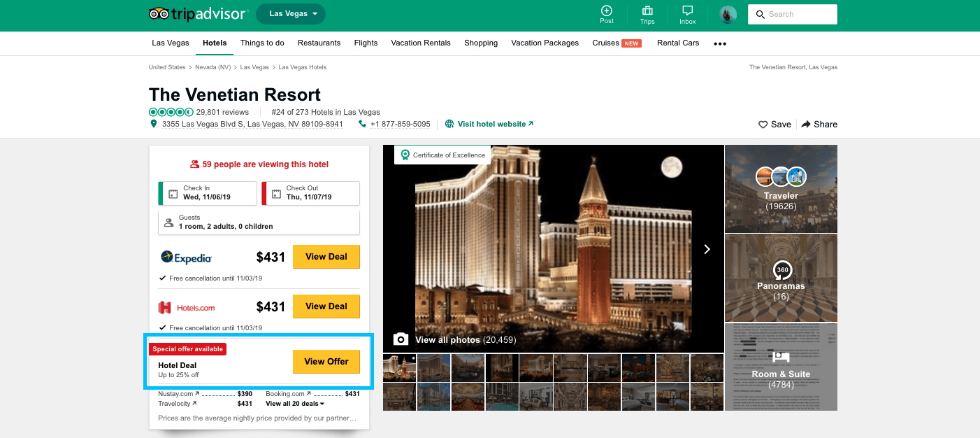Click the Travelocity $431 link
Viewport: 980px width, 438px height.
pos(206,404)
